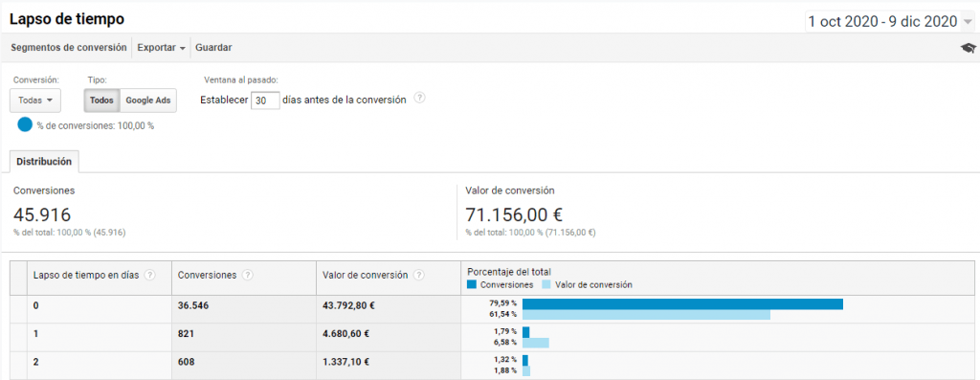Click dark blue Conversiones legend square
Image resolution: width=980 pixels, height=380 pixels.
coord(472,284)
